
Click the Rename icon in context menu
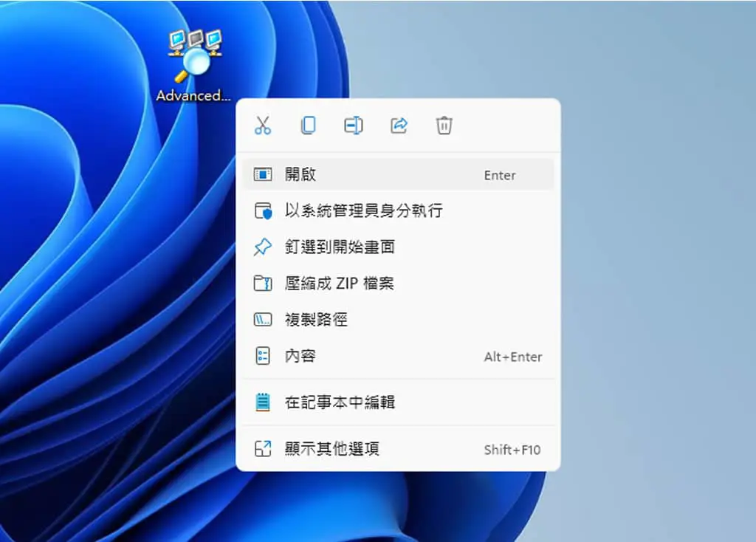point(354,126)
